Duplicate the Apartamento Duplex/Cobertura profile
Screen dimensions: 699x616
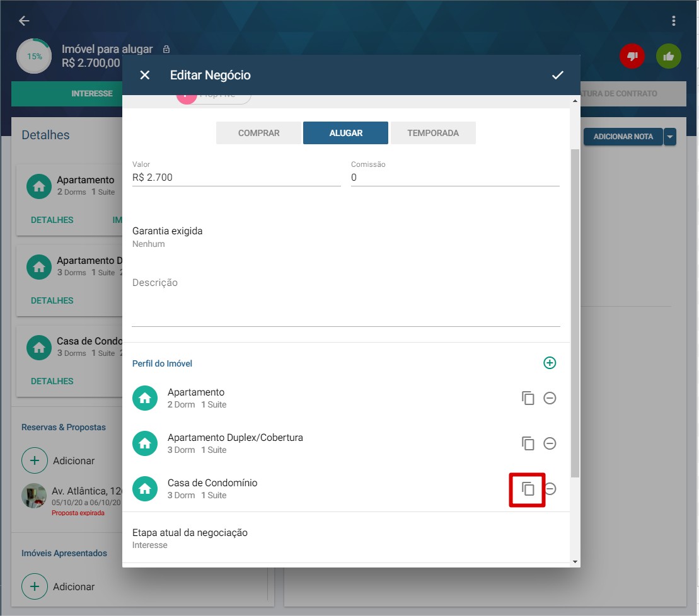(x=528, y=443)
